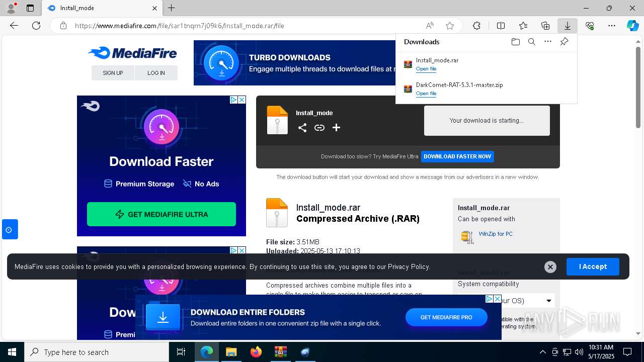This screenshot has height=362, width=644.
Task: Copy link for Install_mode file
Action: (319, 128)
